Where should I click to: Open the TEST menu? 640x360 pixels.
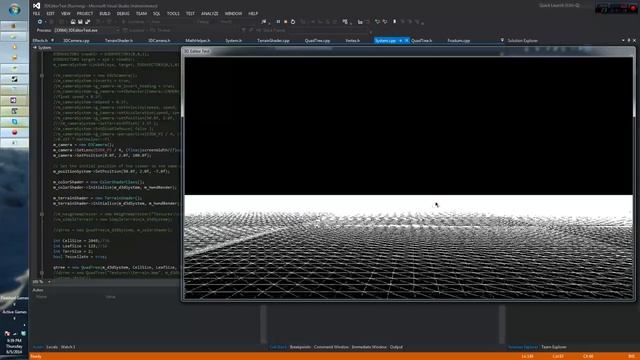(x=190, y=13)
